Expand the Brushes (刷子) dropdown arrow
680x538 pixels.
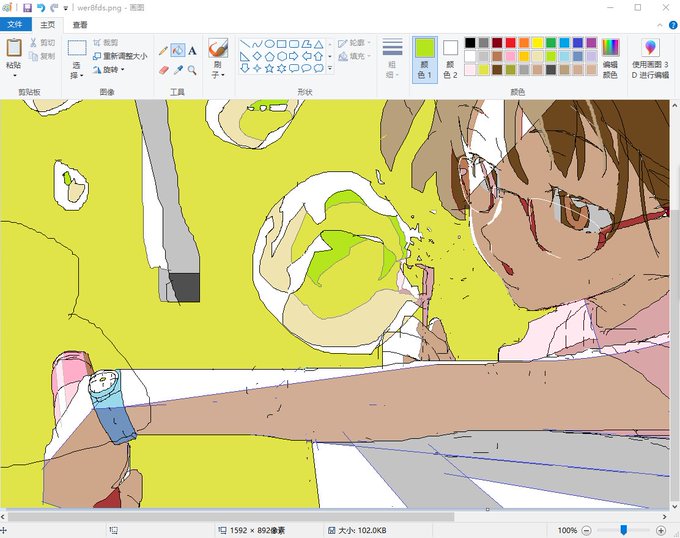tap(223, 75)
